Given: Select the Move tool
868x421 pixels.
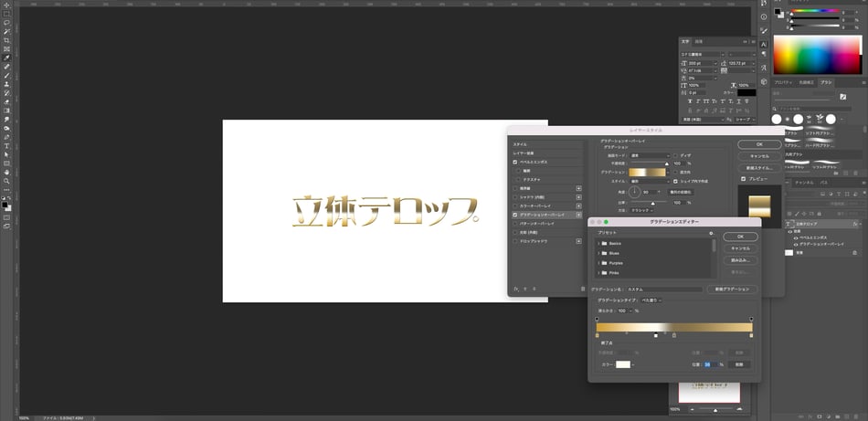Looking at the screenshot, I should pyautogui.click(x=6, y=5).
